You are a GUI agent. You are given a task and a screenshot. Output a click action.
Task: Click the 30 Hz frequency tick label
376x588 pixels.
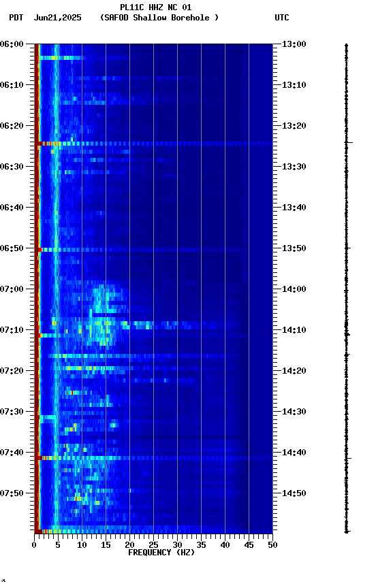click(x=177, y=545)
